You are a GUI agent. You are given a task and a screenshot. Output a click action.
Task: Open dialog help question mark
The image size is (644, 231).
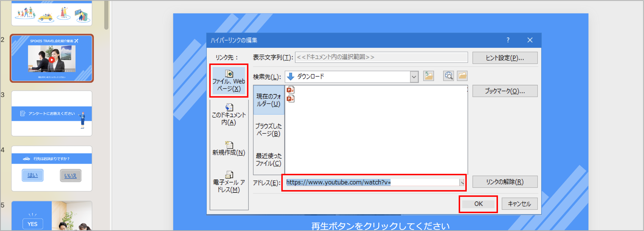click(x=508, y=40)
